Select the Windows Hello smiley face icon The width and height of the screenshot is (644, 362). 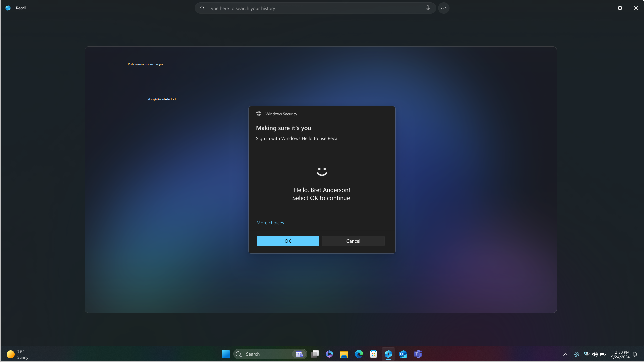coord(322,172)
